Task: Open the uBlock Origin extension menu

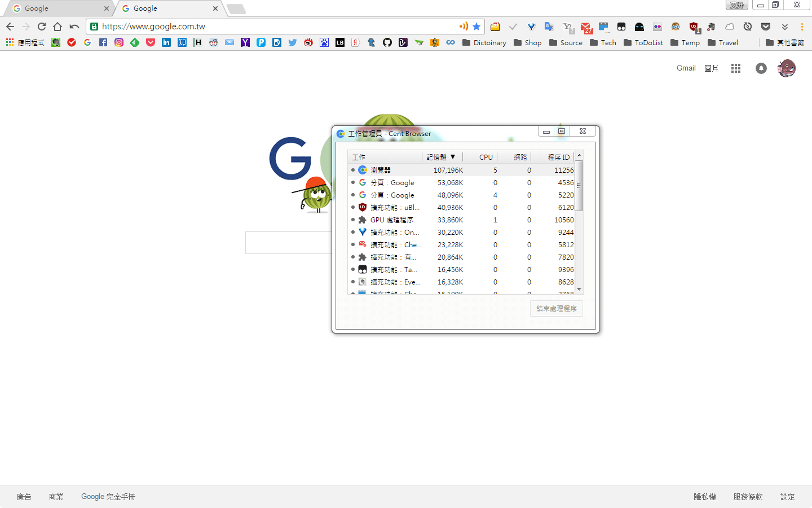Action: pos(692,26)
